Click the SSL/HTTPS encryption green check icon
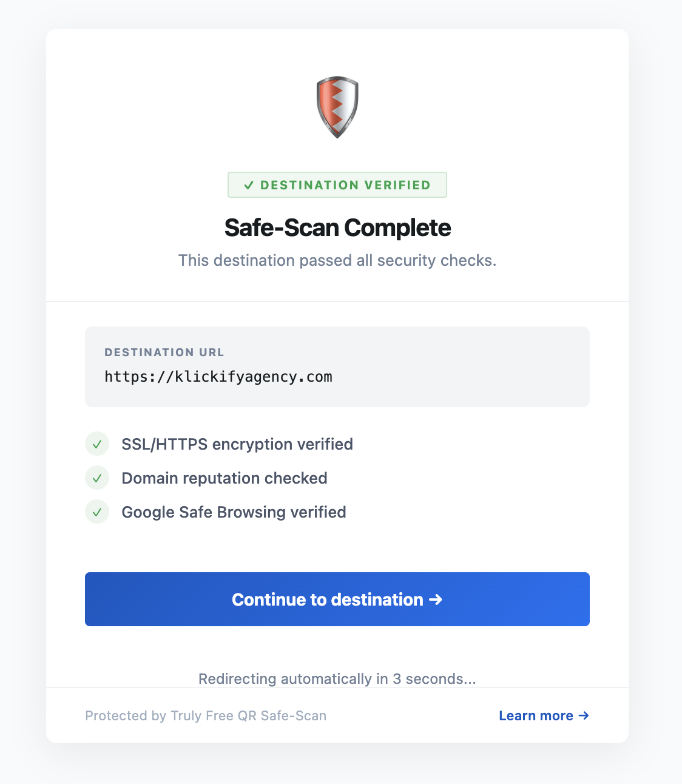Screen dimensions: 682x784 [97, 444]
